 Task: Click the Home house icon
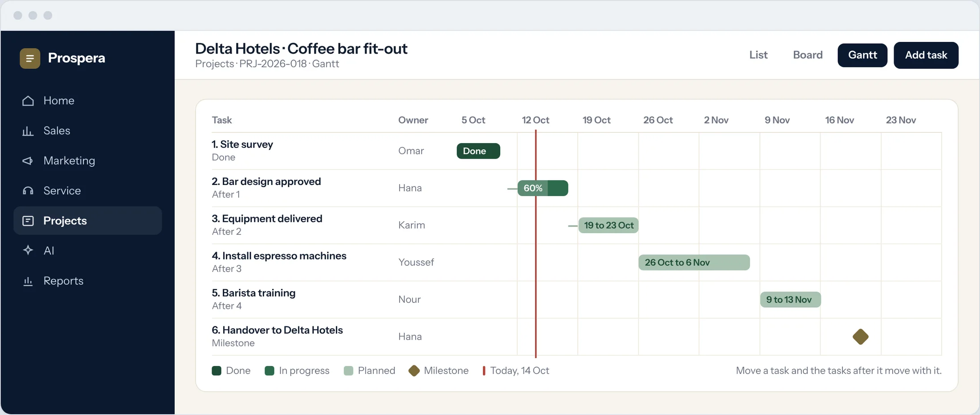pos(28,101)
